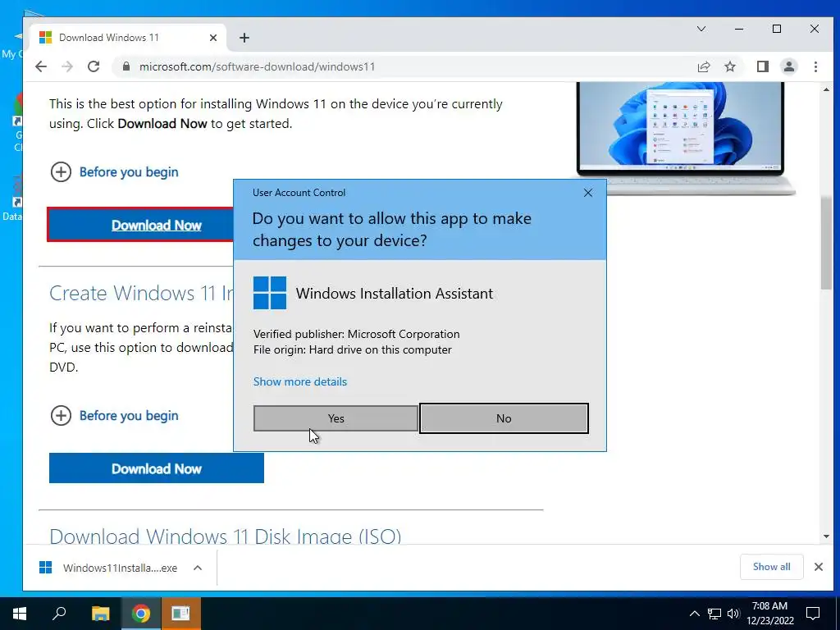Open the Chrome three-dot menu
The height and width of the screenshot is (630, 840).
815,66
